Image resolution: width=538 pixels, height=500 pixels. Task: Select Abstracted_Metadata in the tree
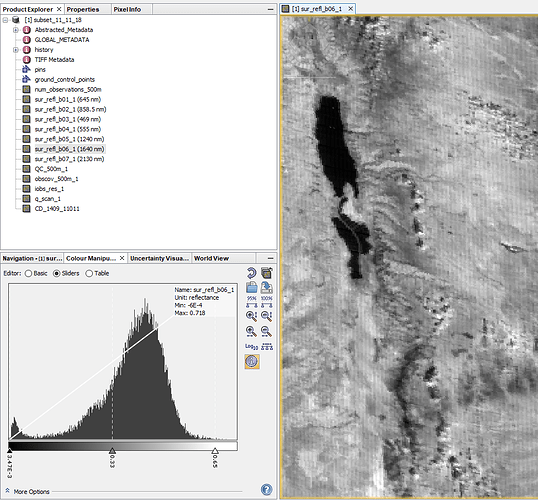pos(63,30)
